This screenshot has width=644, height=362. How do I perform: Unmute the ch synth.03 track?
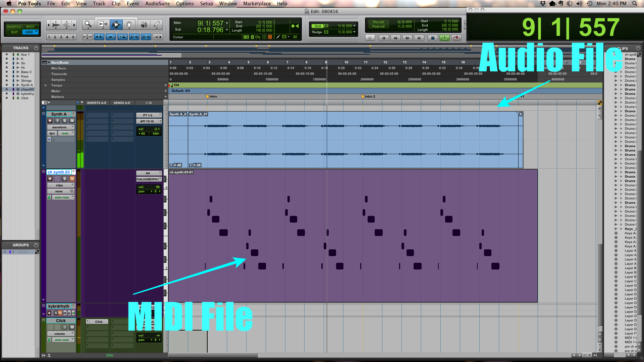click(72, 179)
